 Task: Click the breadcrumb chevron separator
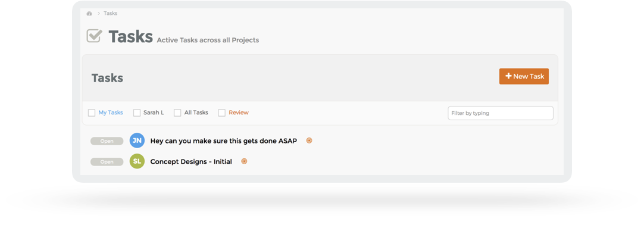[x=98, y=13]
